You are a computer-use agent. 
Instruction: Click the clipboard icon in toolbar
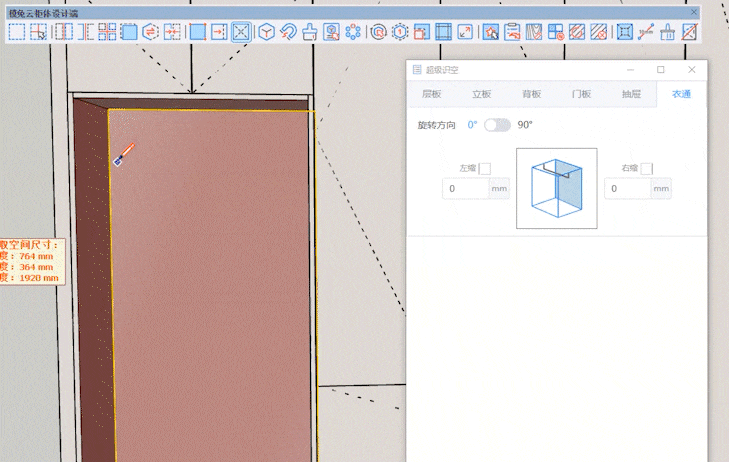click(512, 32)
